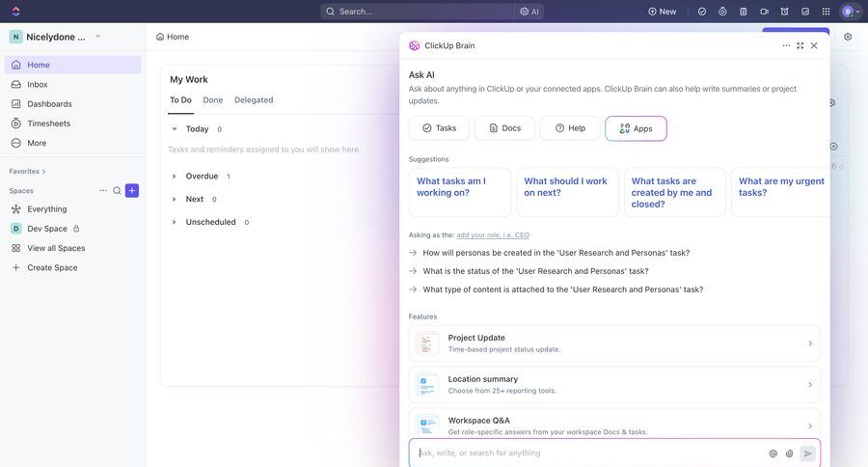Select the Tasks filter chip

point(439,128)
